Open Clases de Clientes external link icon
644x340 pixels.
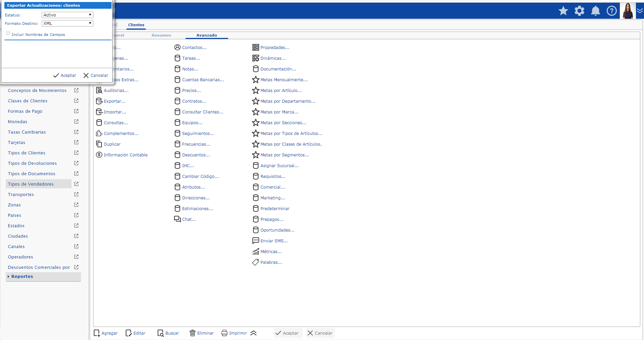(x=76, y=101)
